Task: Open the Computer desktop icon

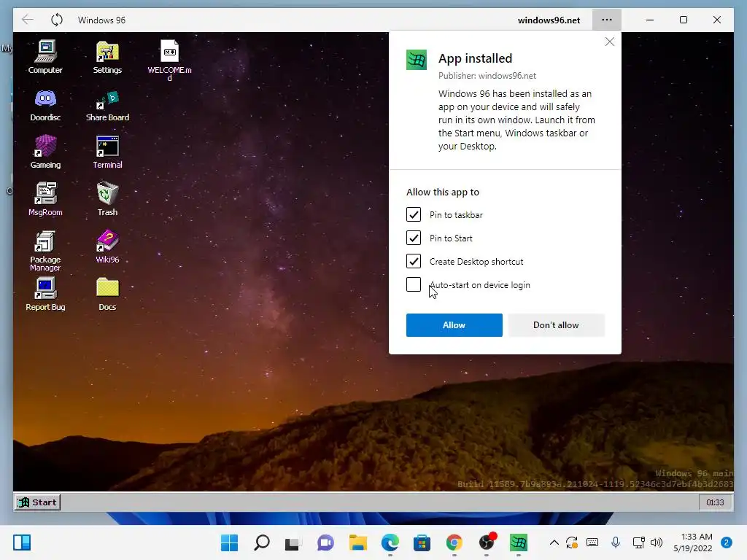Action: (45, 57)
